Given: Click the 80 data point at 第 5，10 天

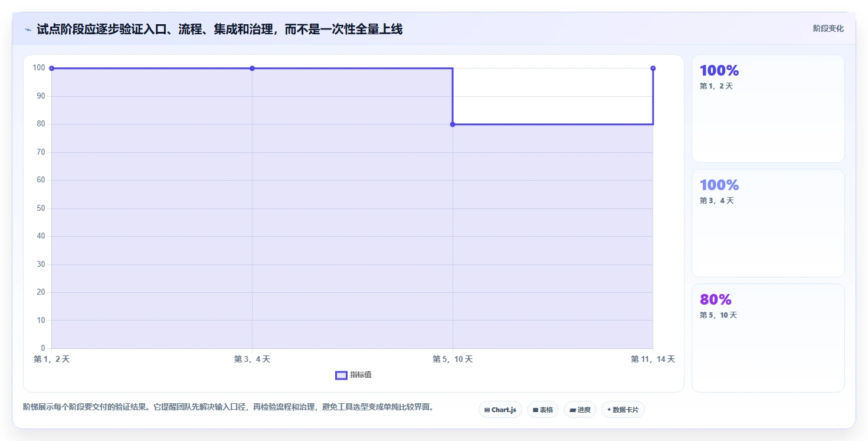Looking at the screenshot, I should pos(453,125).
